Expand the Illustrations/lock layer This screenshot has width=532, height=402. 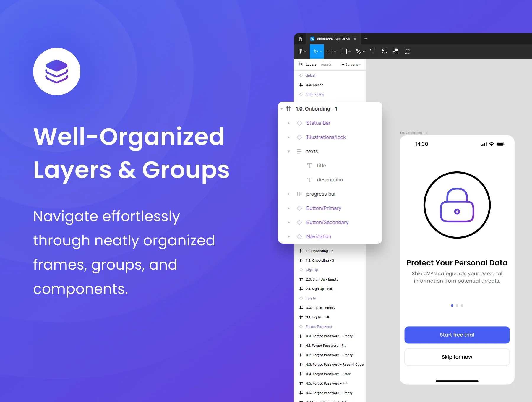(x=289, y=137)
